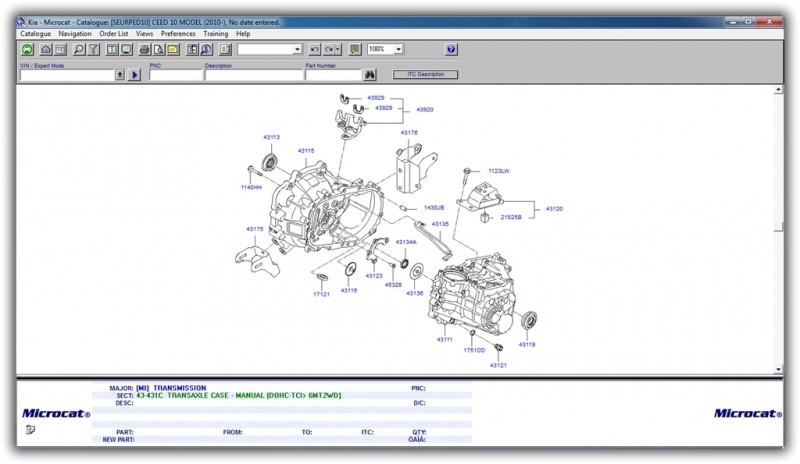
Task: Open the empty toolbar combo box dropdown
Action: point(297,50)
